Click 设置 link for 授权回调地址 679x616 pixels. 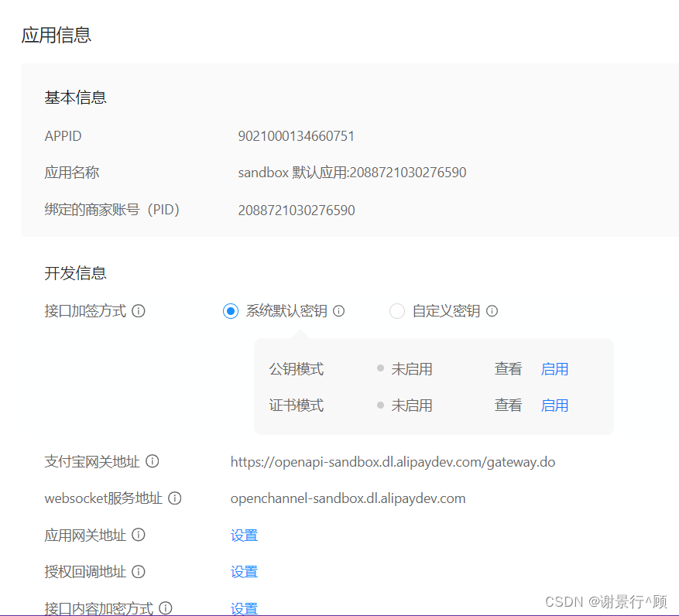pyautogui.click(x=244, y=572)
